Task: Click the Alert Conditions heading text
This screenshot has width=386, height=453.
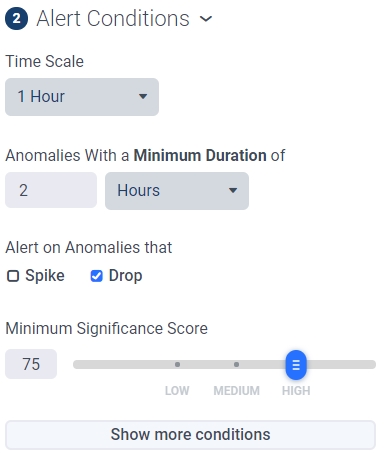Action: (113, 18)
